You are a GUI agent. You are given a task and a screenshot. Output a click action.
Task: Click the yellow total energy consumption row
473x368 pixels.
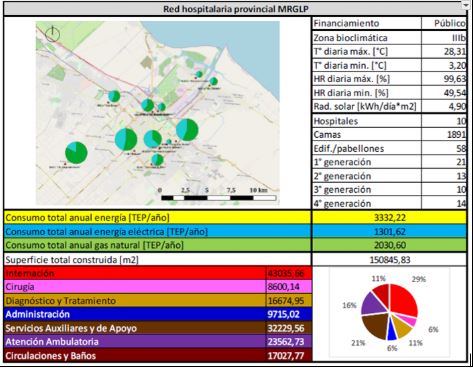(235, 218)
